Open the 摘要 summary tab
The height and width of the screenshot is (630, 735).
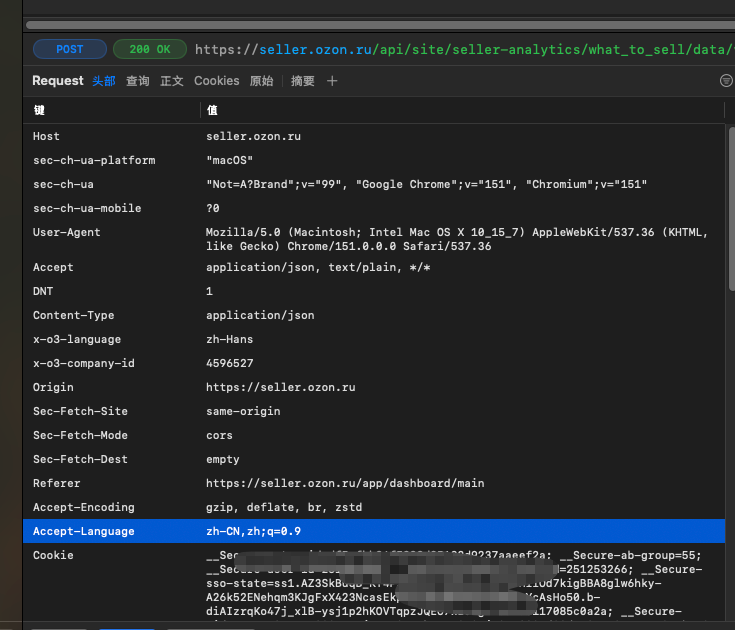(x=302, y=81)
